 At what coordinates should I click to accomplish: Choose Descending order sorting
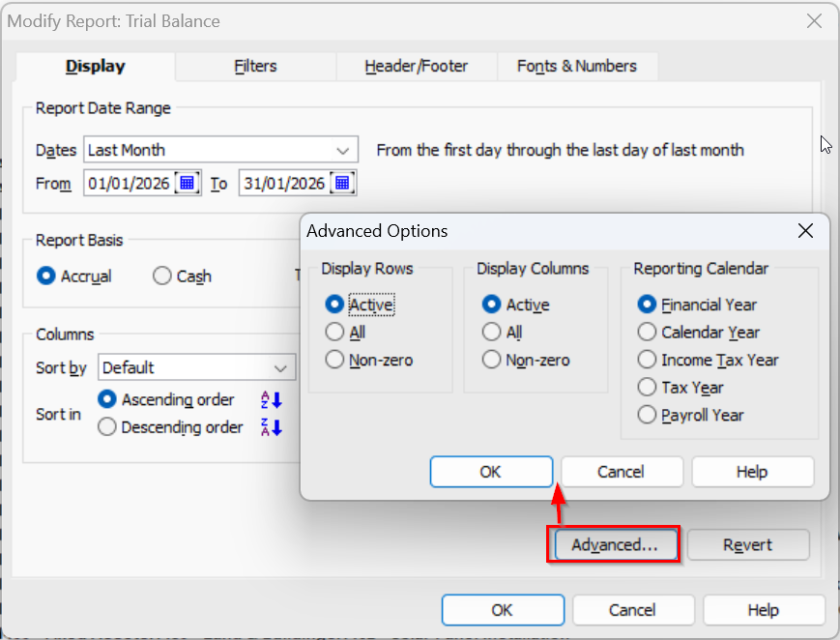[x=170, y=427]
